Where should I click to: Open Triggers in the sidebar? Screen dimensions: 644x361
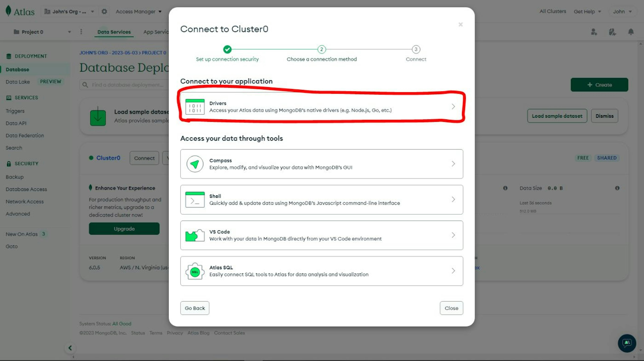(15, 111)
